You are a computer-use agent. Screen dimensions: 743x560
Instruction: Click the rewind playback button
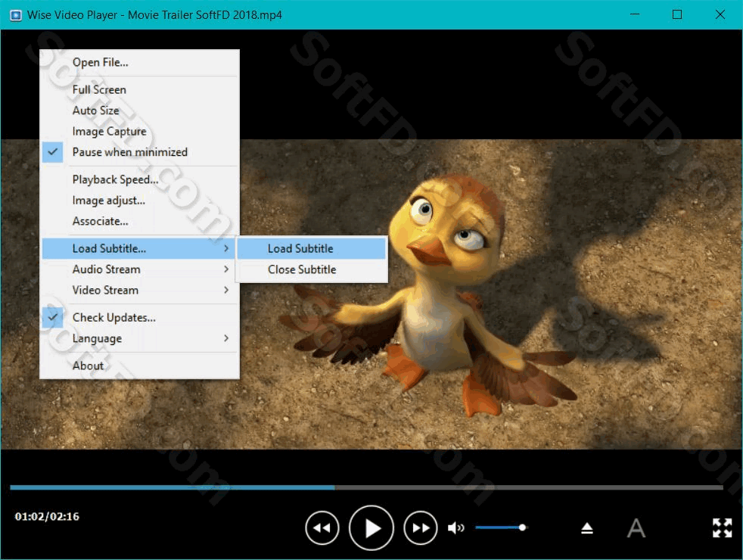(322, 527)
